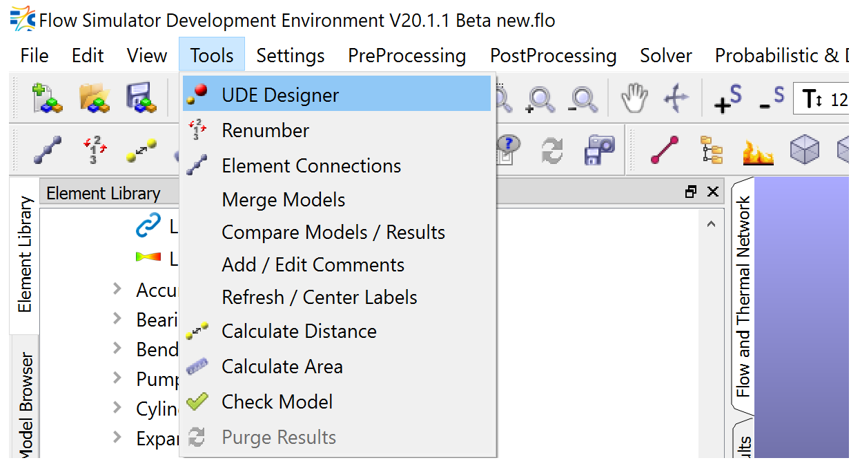
Task: Click the open model folder icon
Action: point(94,98)
